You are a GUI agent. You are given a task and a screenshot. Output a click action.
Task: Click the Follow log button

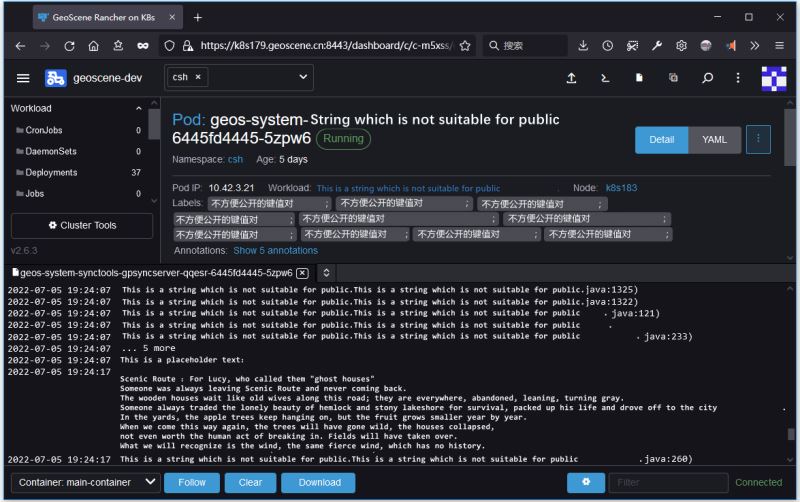(191, 482)
